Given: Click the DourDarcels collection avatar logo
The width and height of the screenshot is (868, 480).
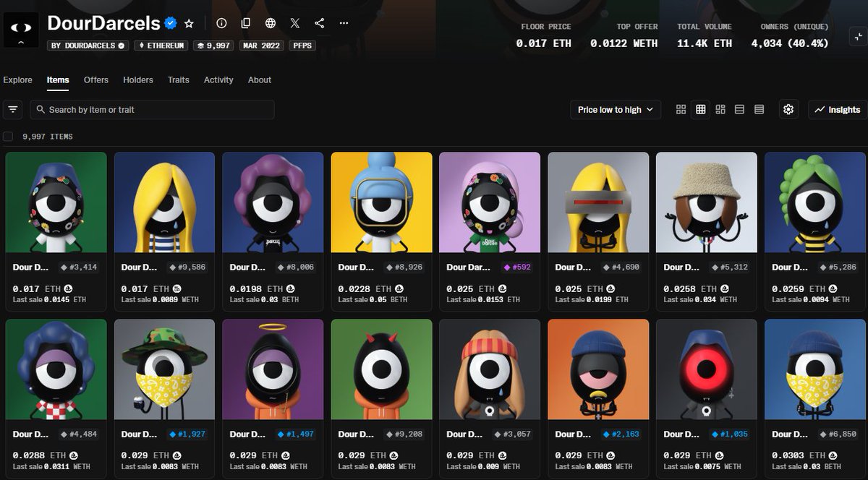Looking at the screenshot, I should tap(21, 30).
